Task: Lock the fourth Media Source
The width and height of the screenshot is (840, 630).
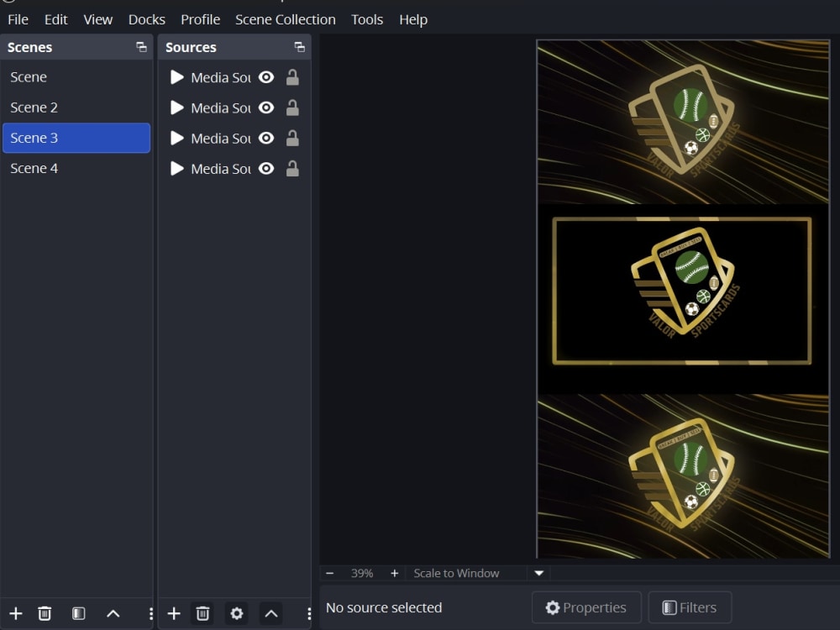Action: click(x=292, y=169)
